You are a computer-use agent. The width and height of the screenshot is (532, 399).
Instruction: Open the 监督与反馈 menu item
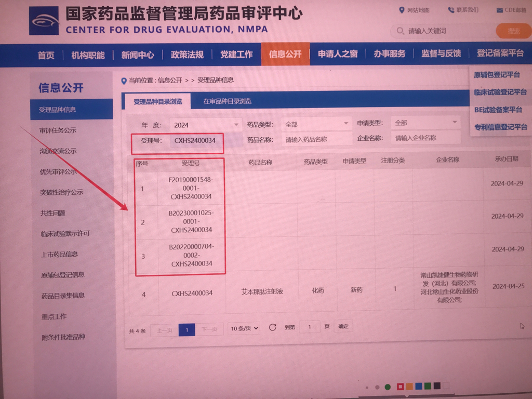pyautogui.click(x=441, y=53)
